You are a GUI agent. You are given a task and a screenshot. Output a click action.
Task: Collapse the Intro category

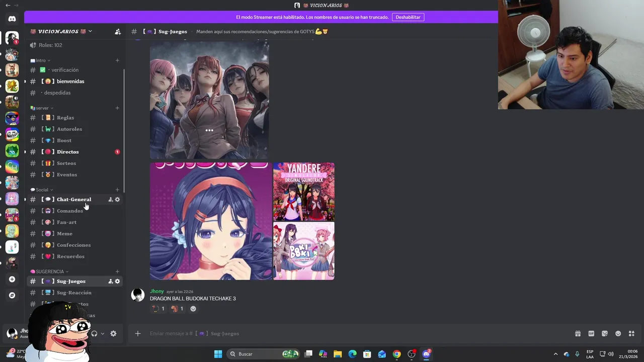(40, 60)
